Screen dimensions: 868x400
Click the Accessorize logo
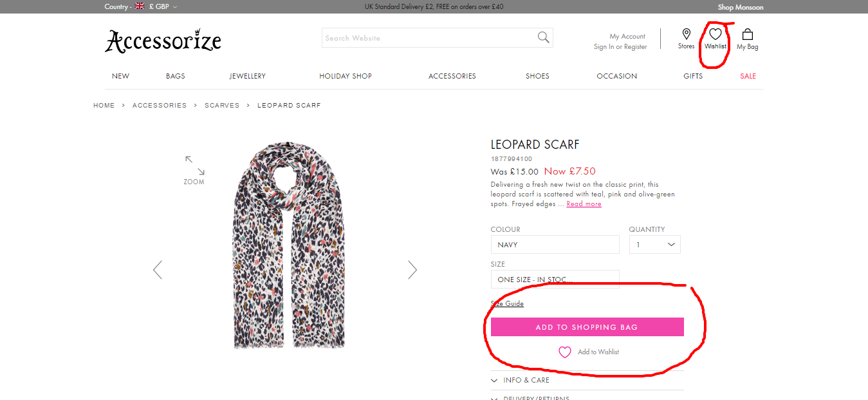pos(163,41)
